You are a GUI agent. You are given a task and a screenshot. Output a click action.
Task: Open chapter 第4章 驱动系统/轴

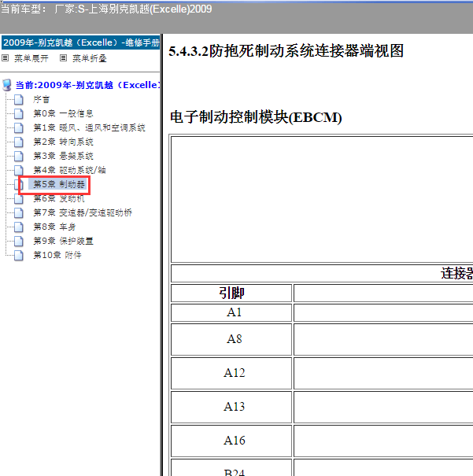[69, 170]
